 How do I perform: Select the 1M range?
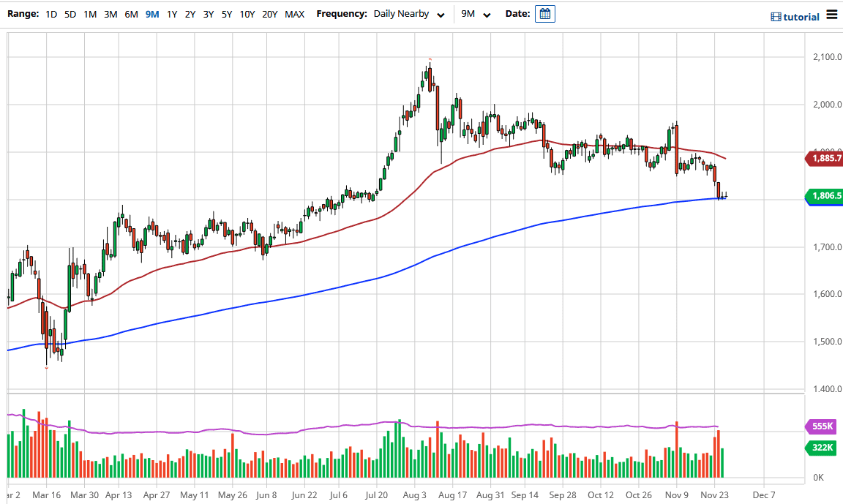click(x=90, y=15)
